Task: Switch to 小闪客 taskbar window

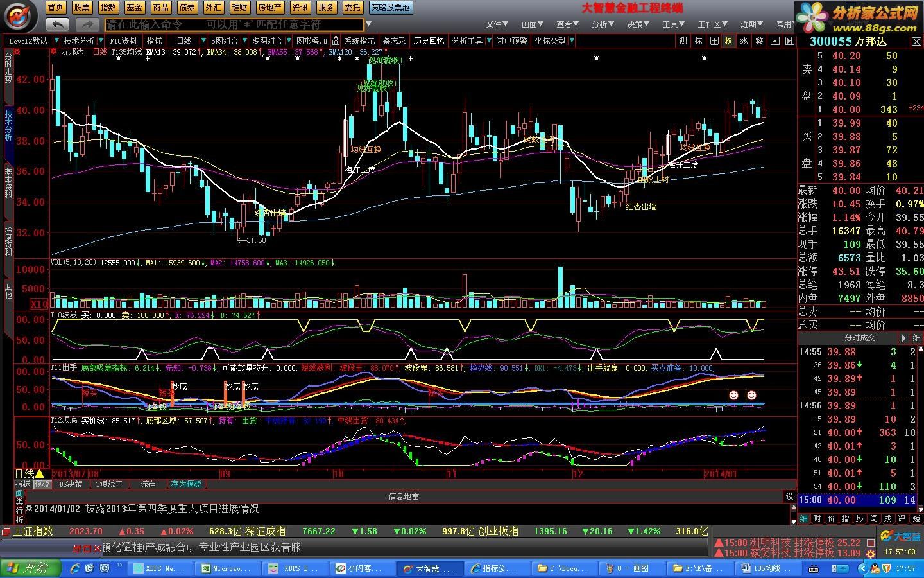Action: [x=361, y=568]
